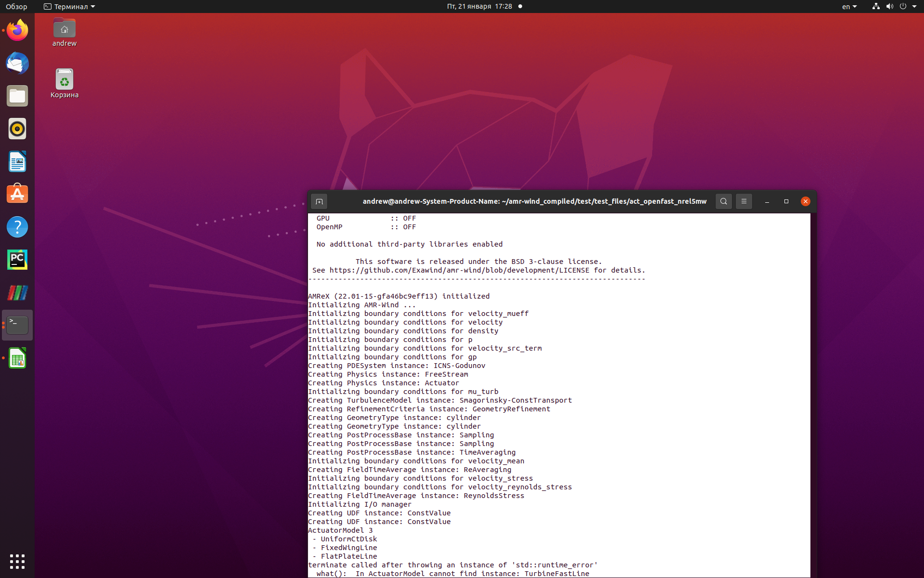Open LibreOffice Writer from the dock
This screenshot has height=578, width=924.
(x=17, y=161)
